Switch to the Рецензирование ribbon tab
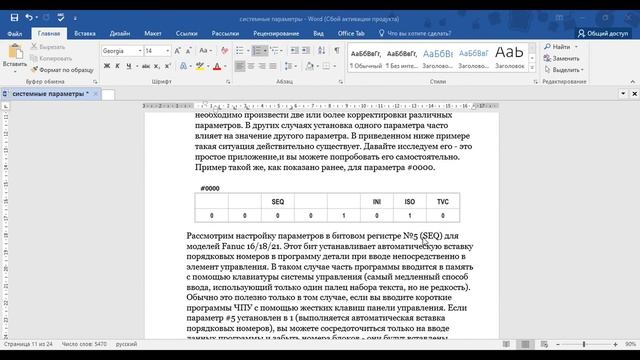The height and width of the screenshot is (360, 640). [x=276, y=33]
